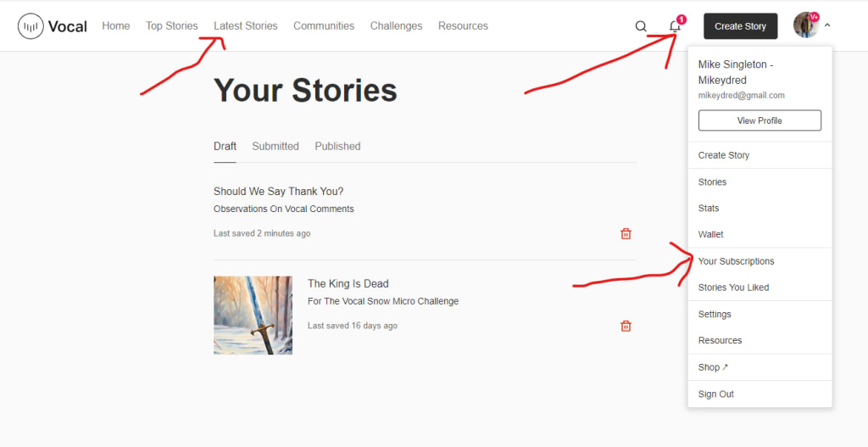Open Communities navigation link
868x447 pixels.
(324, 25)
